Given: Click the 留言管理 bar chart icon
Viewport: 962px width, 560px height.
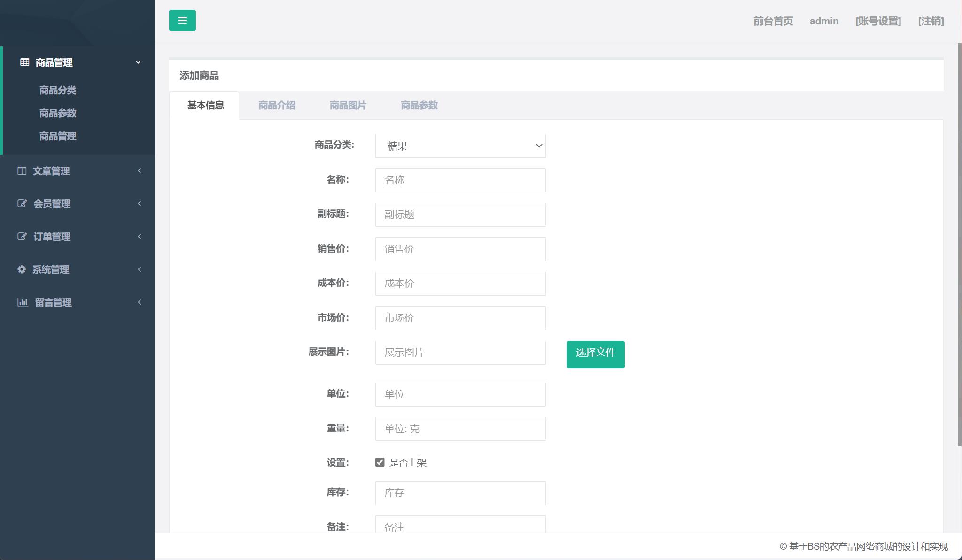Looking at the screenshot, I should tap(23, 302).
